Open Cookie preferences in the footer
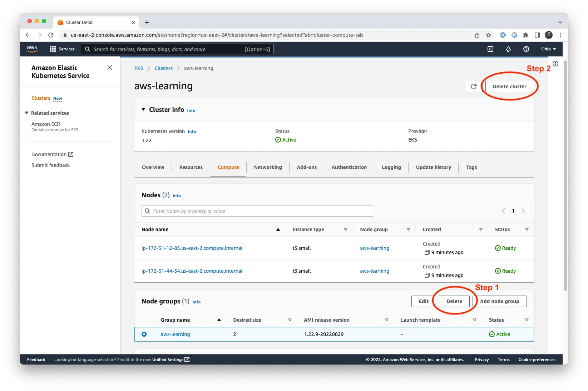 coord(537,360)
